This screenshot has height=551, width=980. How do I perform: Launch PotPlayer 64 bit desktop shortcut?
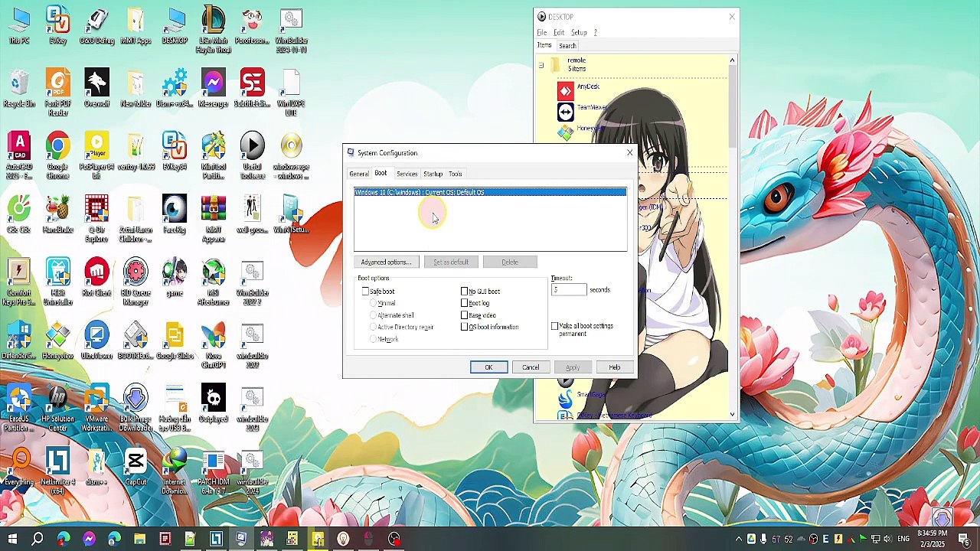[96, 156]
